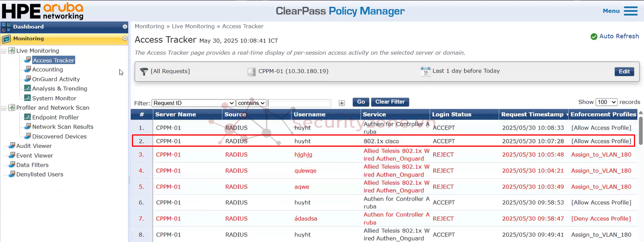The height and width of the screenshot is (242, 644).
Task: Sort by the Service column header
Action: [x=374, y=114]
